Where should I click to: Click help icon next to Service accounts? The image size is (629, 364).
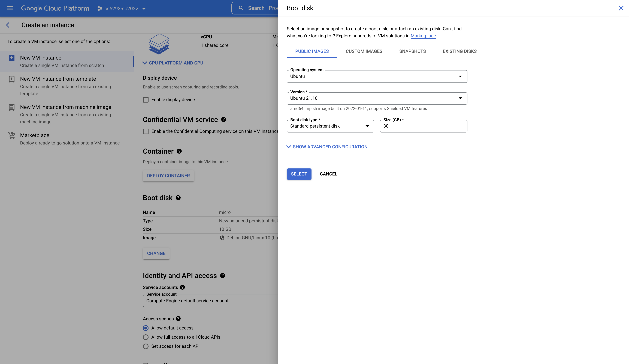(182, 287)
